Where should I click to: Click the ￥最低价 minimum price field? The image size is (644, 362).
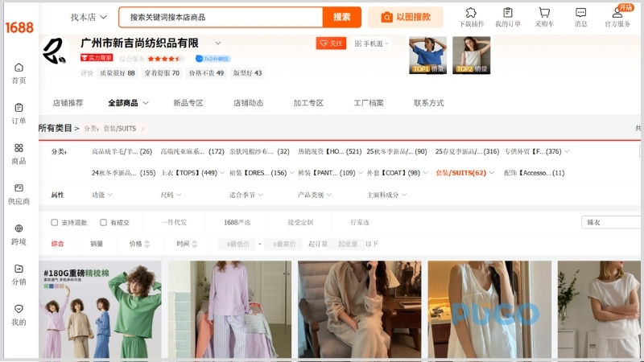point(237,244)
